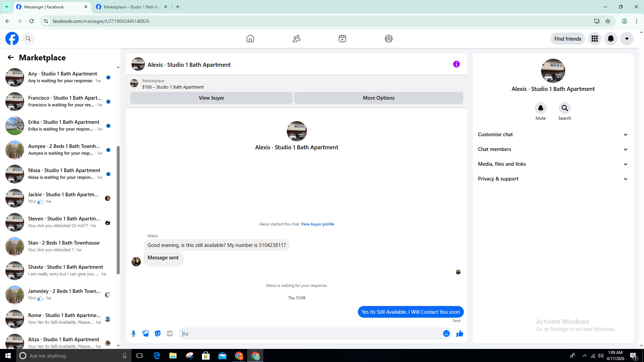This screenshot has height=362, width=644.
Task: Open the Facebook search magnifier
Action: pos(28,39)
